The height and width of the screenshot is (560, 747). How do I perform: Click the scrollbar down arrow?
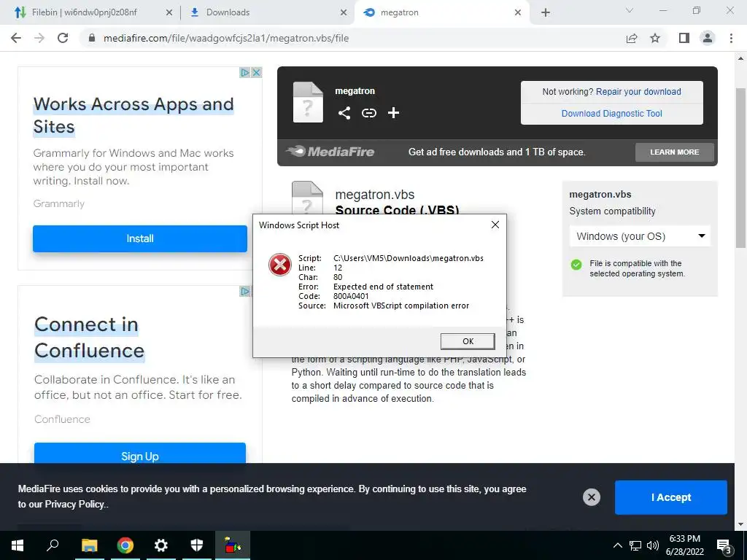click(x=740, y=524)
